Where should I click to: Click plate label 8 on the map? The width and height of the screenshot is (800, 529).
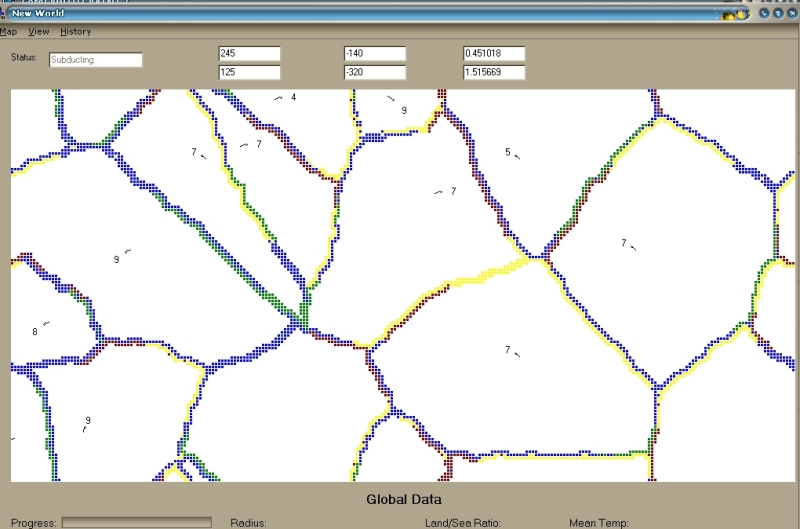[x=35, y=331]
